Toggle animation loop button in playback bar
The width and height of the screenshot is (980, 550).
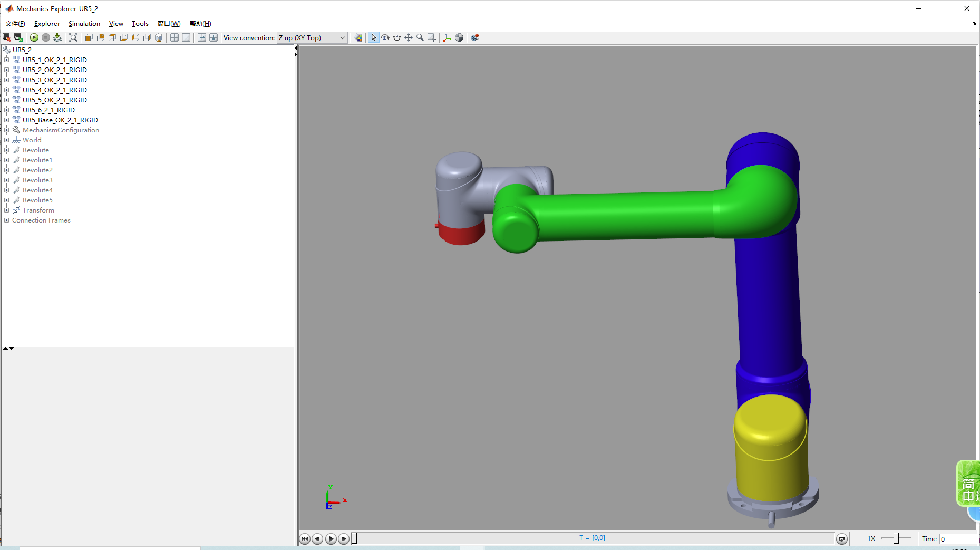point(842,538)
